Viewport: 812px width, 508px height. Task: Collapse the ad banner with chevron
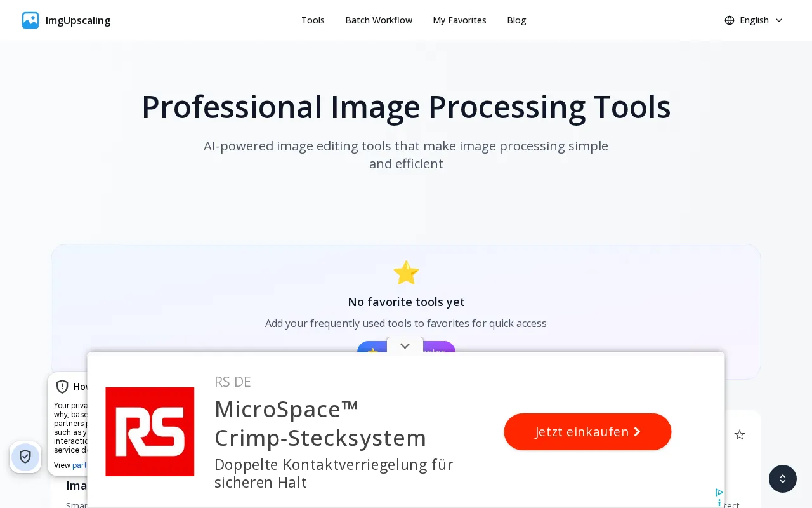[x=405, y=346]
